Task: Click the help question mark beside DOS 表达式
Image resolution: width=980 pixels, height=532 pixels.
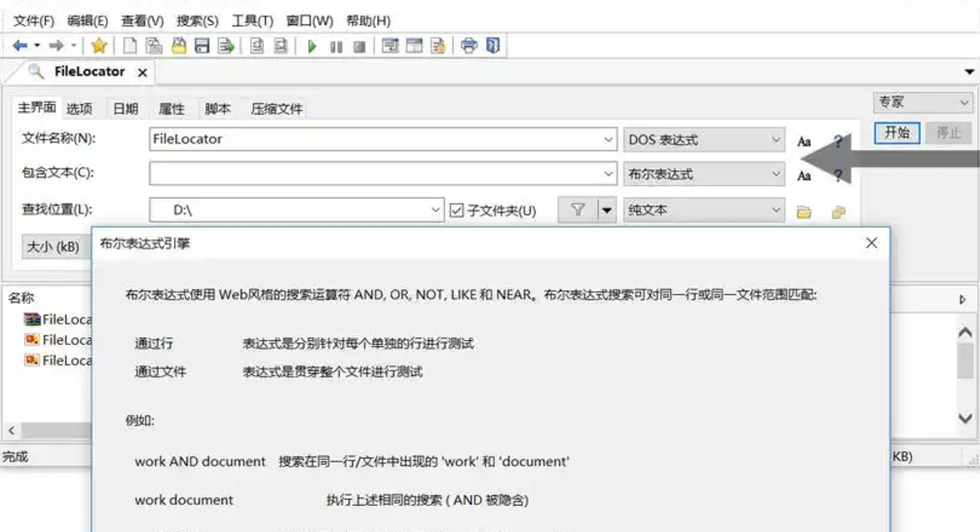Action: tap(838, 141)
